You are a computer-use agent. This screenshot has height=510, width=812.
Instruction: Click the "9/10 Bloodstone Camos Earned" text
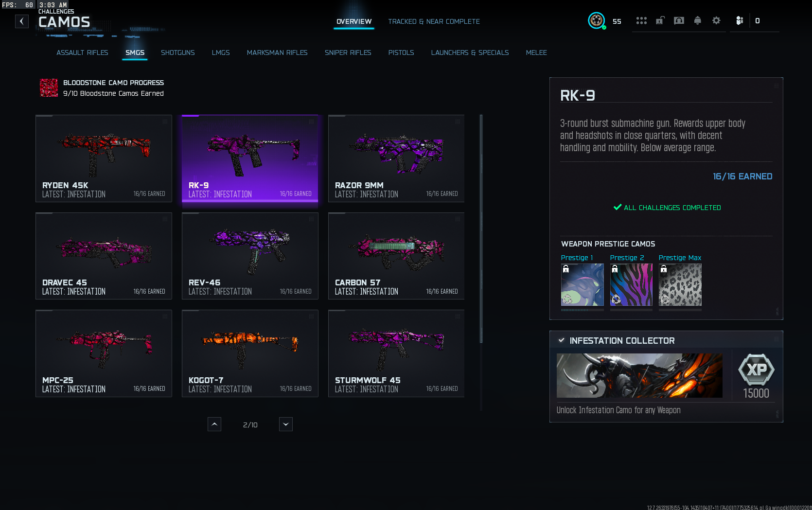pyautogui.click(x=113, y=93)
